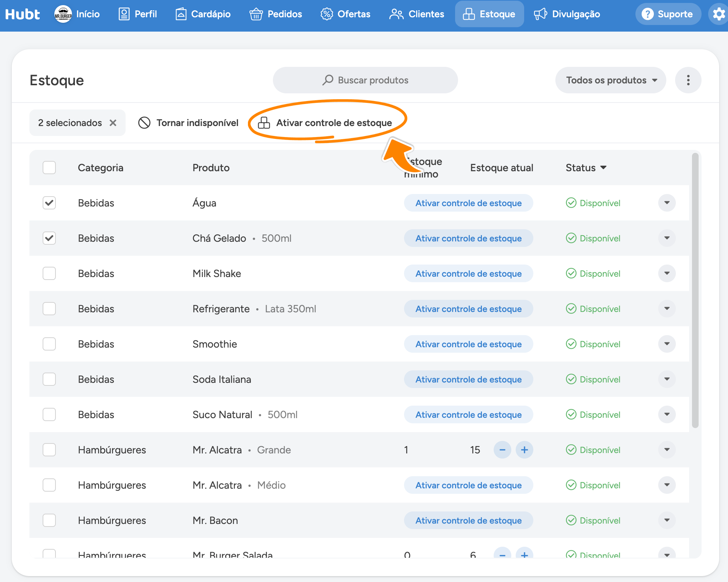
Task: Open the Clientes tab
Action: point(417,14)
